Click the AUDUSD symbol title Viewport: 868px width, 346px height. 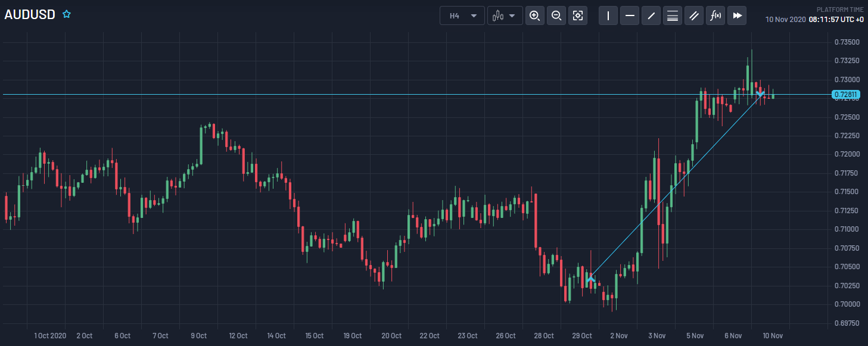tap(29, 14)
